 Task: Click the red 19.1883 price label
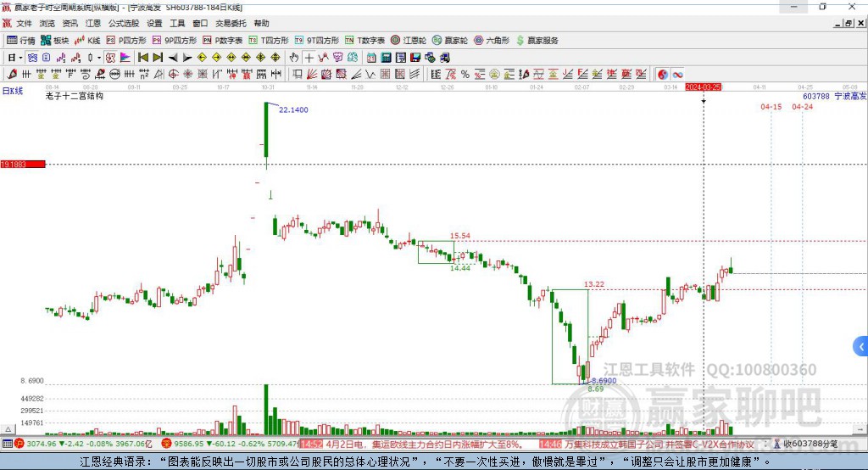(23, 164)
